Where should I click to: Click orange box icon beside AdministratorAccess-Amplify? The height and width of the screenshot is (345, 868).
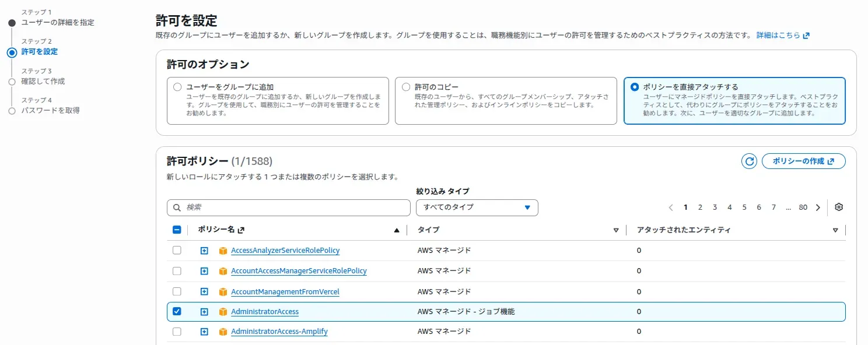point(223,332)
